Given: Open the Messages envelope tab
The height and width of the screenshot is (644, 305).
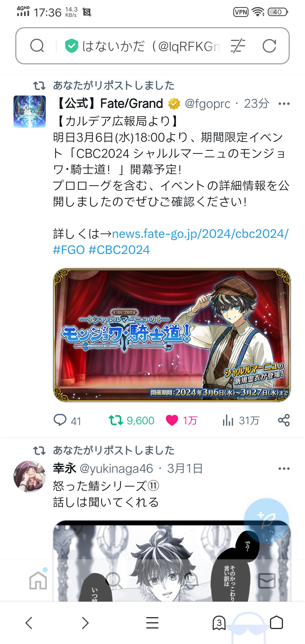Looking at the screenshot, I should 267,581.
